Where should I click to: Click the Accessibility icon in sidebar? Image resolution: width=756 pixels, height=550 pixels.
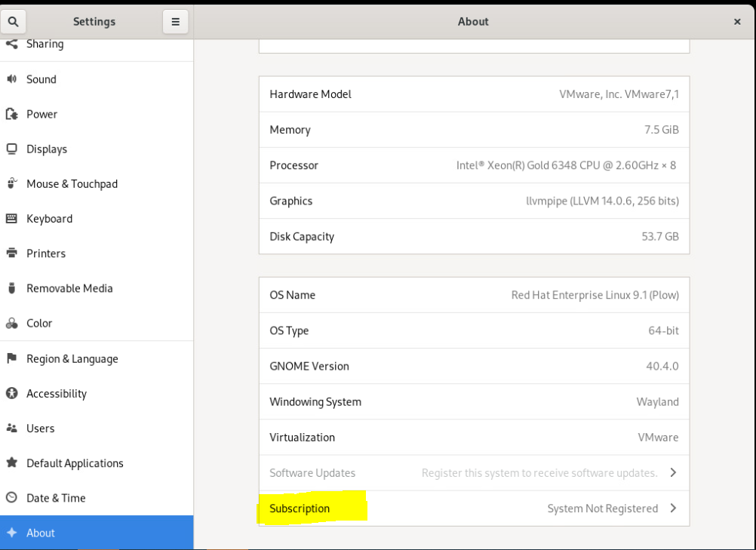pos(12,393)
